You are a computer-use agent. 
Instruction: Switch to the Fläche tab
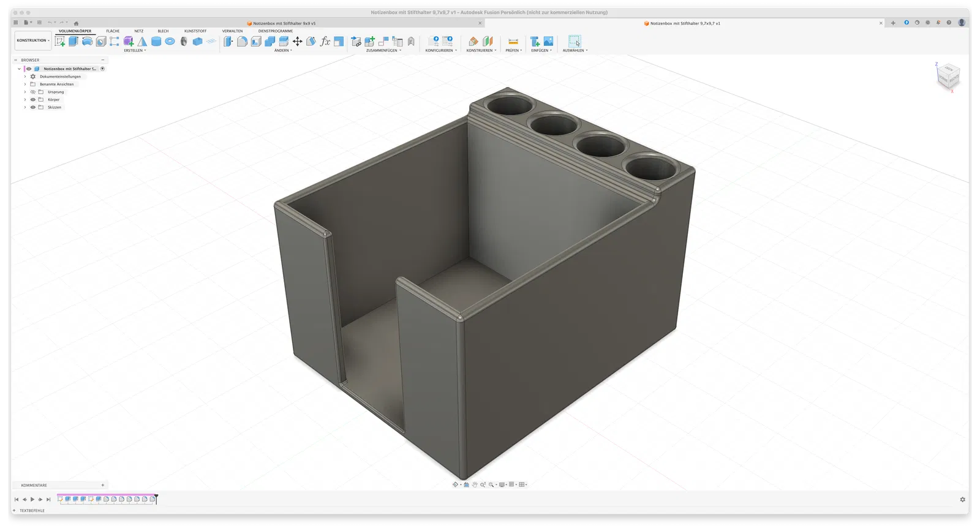point(113,31)
